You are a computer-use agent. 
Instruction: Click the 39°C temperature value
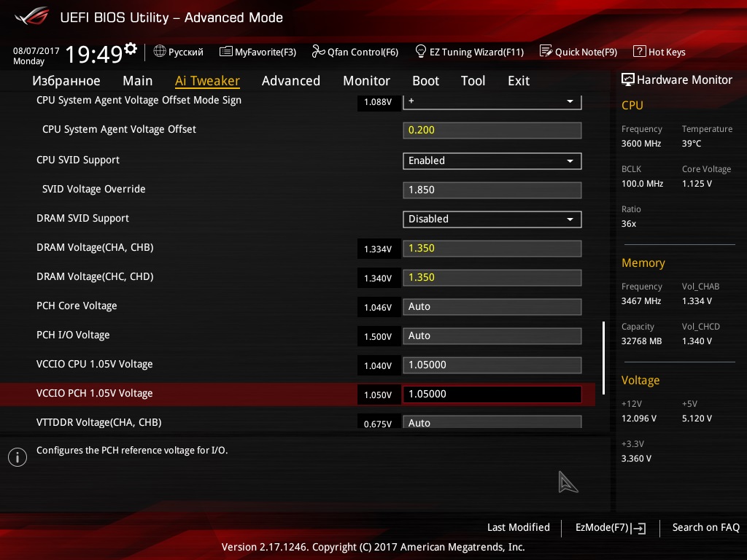[692, 144]
